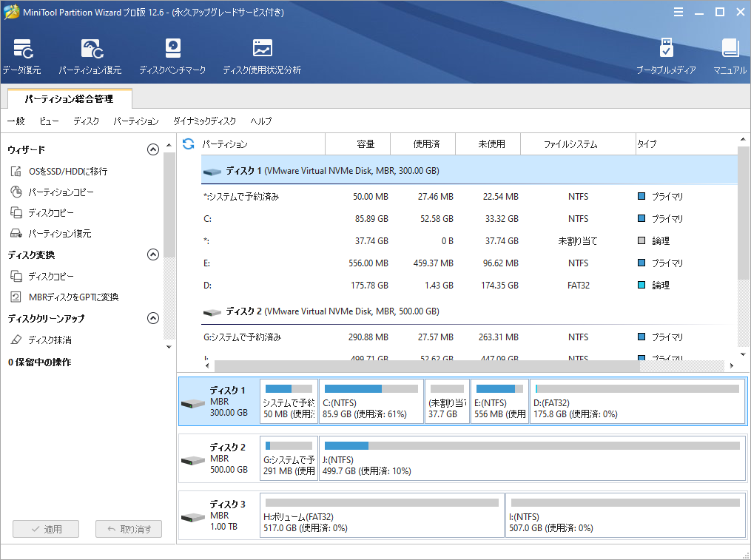Open the データ復元 (Data Recovery) tool
This screenshot has height=560, width=751.
(22, 56)
